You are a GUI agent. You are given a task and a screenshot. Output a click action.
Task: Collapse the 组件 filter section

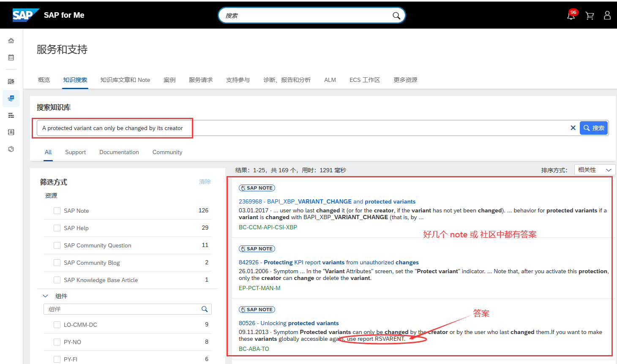coord(46,296)
